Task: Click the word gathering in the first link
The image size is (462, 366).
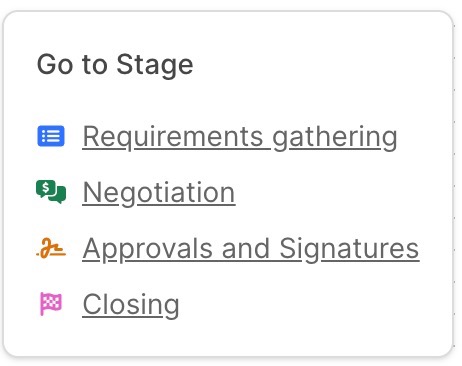Action: pyautogui.click(x=335, y=137)
